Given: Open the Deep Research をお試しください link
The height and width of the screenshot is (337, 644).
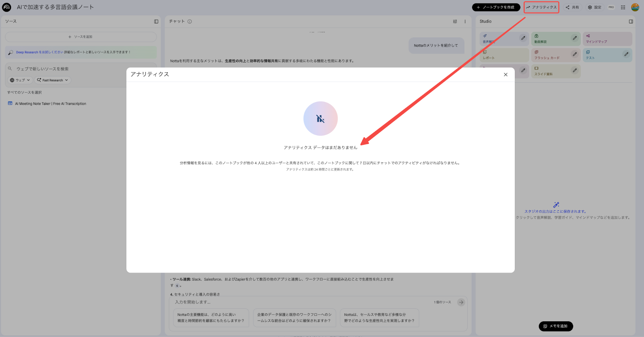Looking at the screenshot, I should (x=39, y=52).
